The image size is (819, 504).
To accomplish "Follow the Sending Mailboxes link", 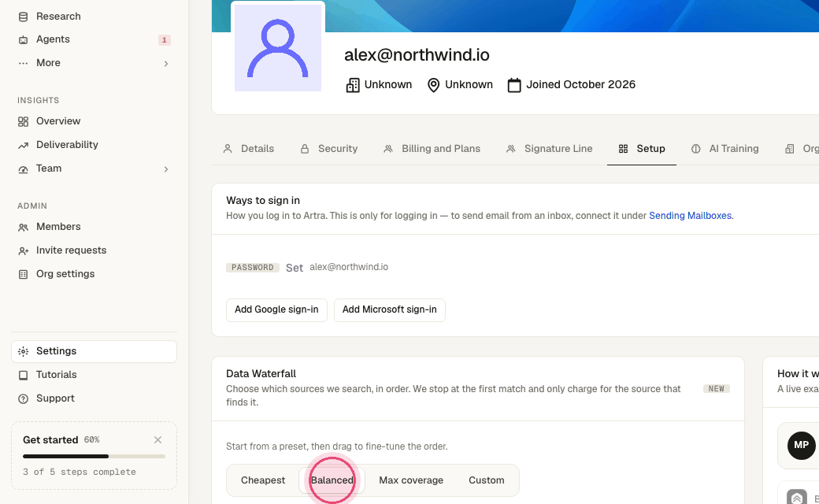I will tap(690, 216).
